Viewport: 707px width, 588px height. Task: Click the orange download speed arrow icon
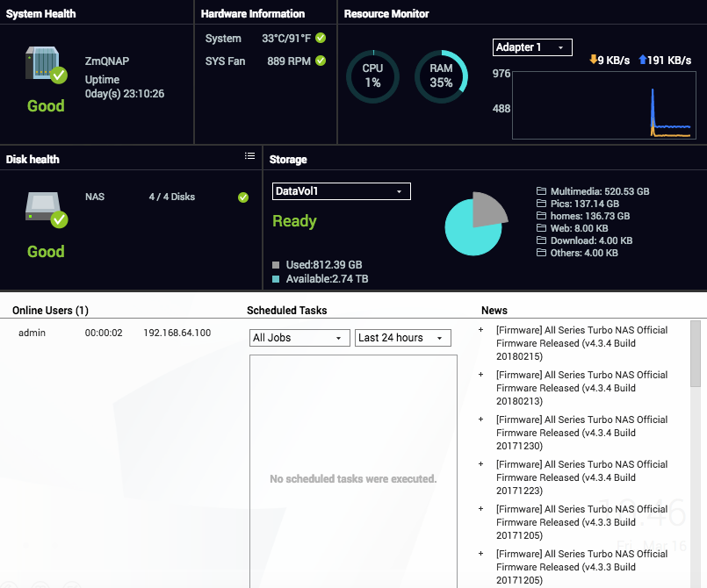(594, 60)
